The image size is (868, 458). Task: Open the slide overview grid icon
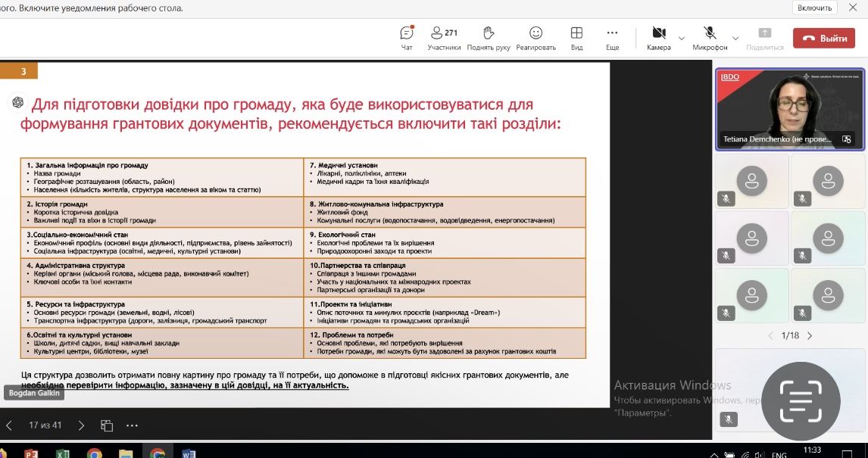click(107, 425)
